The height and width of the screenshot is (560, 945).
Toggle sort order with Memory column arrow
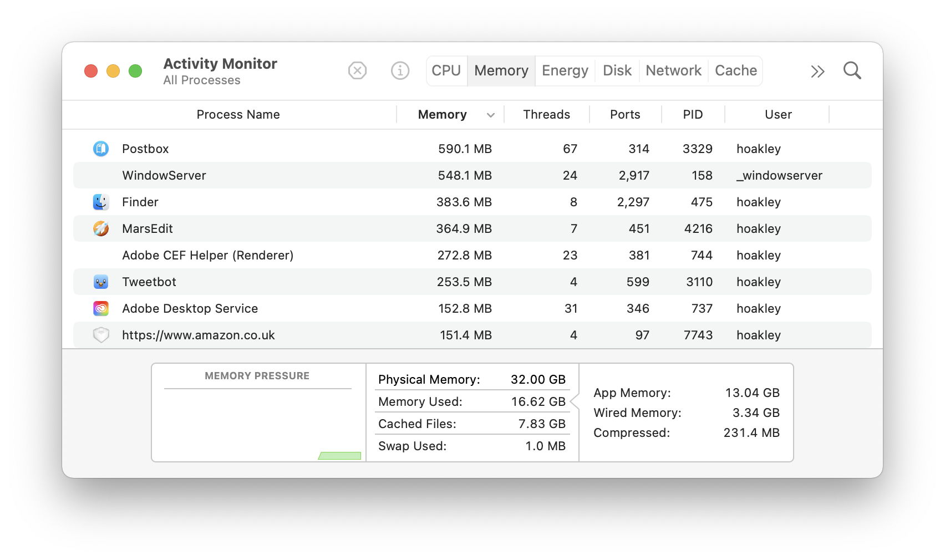[490, 115]
